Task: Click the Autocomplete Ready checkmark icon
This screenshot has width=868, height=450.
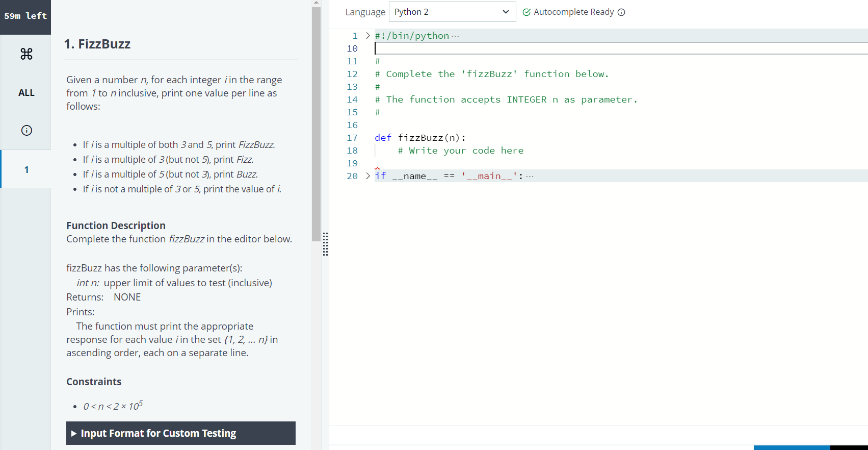Action: (x=527, y=12)
